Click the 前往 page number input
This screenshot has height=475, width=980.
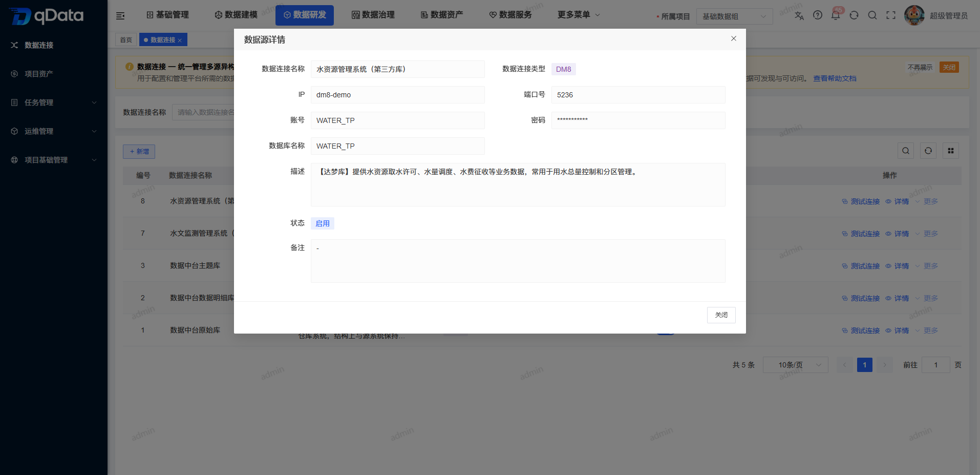pyautogui.click(x=936, y=365)
